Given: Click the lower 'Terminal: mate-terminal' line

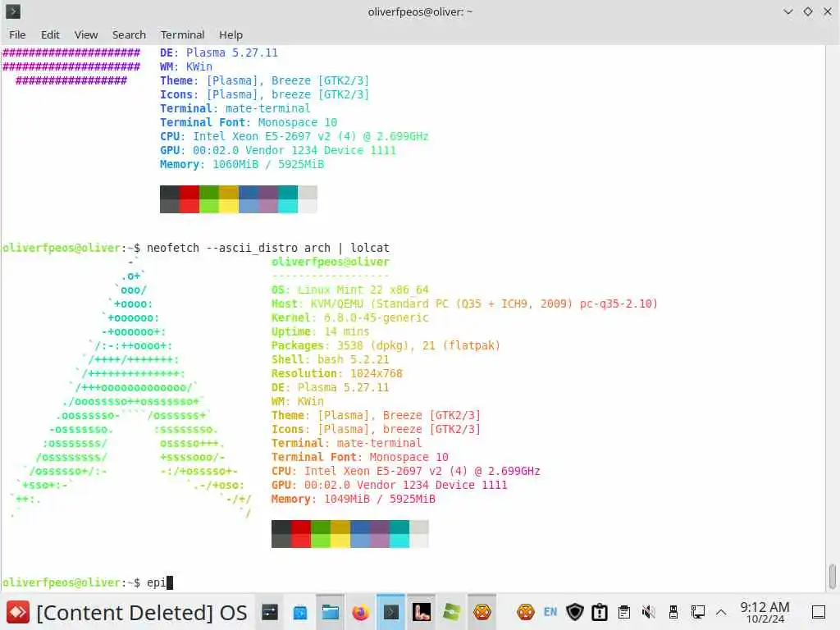Looking at the screenshot, I should (347, 443).
